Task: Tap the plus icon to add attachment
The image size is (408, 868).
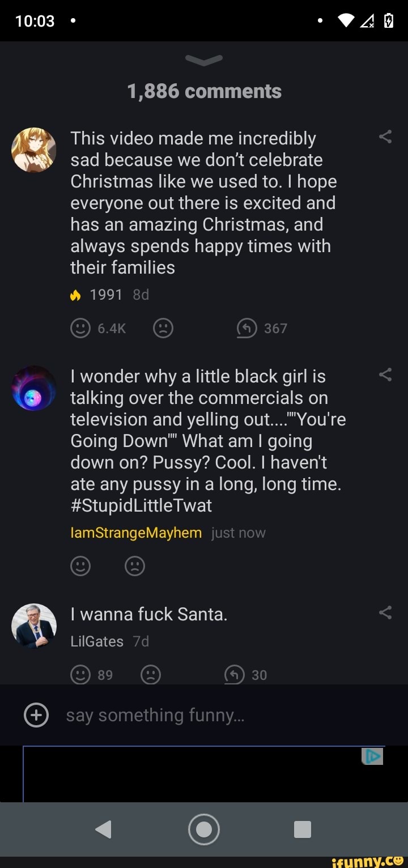Action: tap(35, 715)
